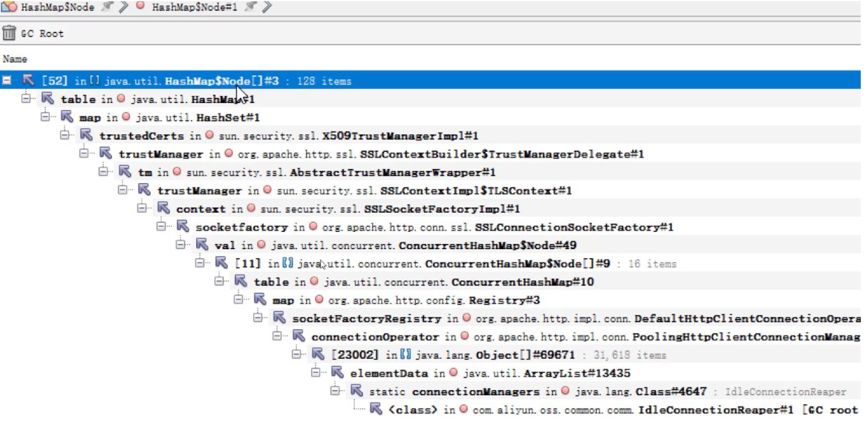Click the '16 items' text

point(653,264)
